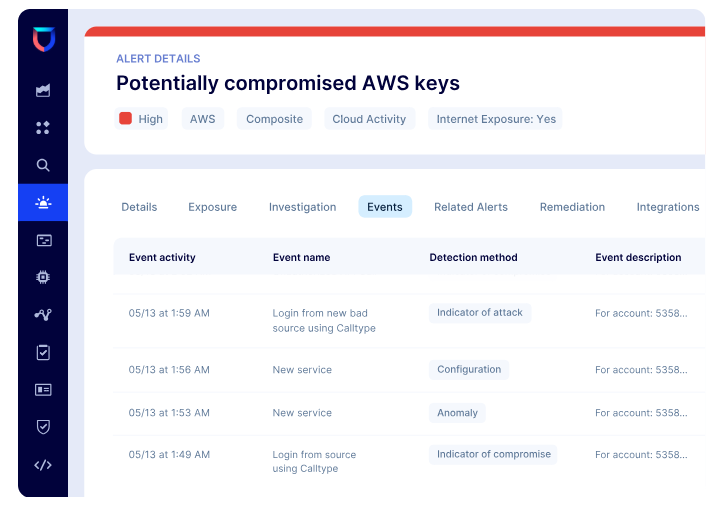Click the shield checkmark icon in sidebar
This screenshot has height=511, width=725.
pyautogui.click(x=43, y=427)
